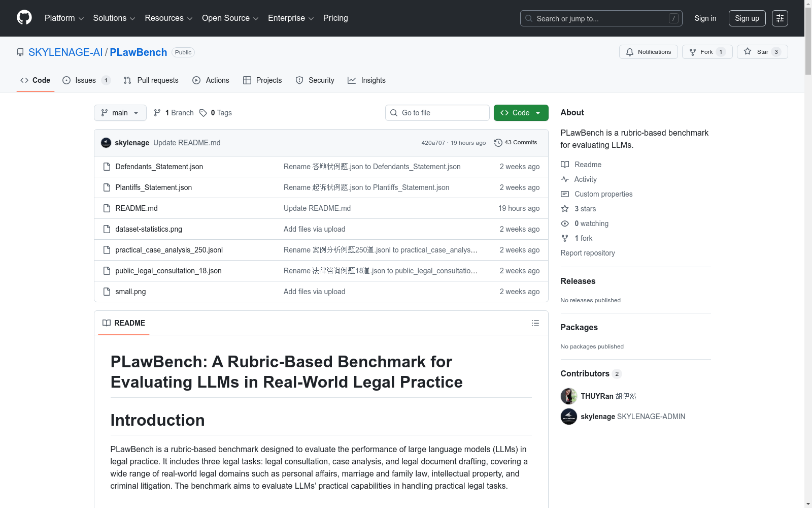Click the file icon beside README.md
This screenshot has height=508, width=812.
click(107, 208)
